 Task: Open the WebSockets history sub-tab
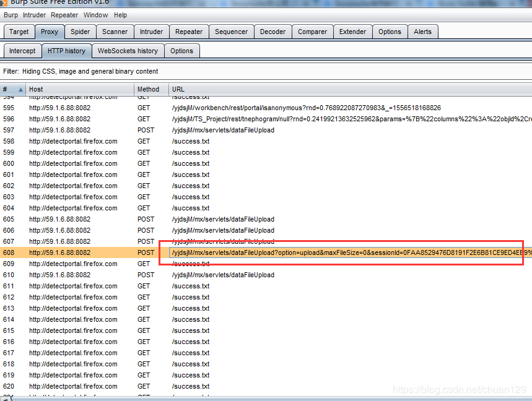tap(128, 51)
